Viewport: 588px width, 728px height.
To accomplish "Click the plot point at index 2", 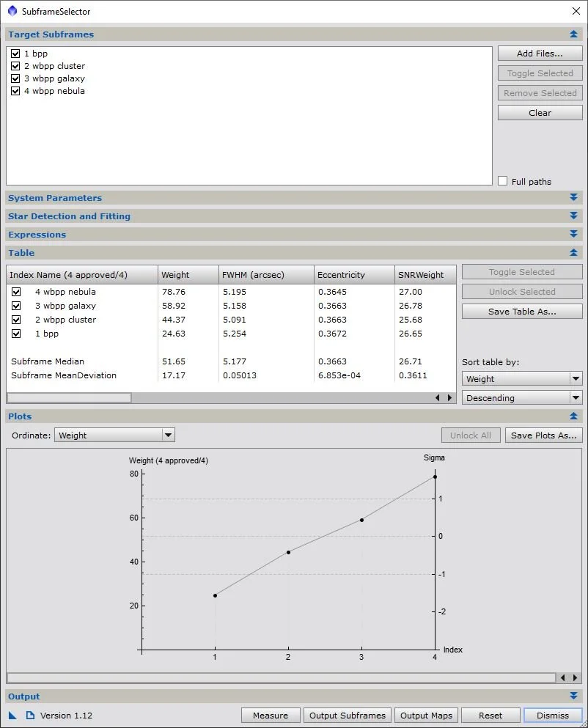I will pyautogui.click(x=288, y=553).
